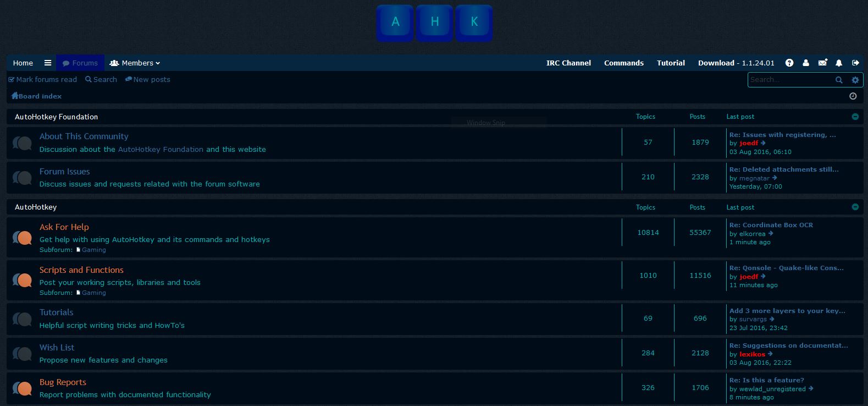The width and height of the screenshot is (868, 406).
Task: Open the Wish List forum
Action: click(x=57, y=347)
